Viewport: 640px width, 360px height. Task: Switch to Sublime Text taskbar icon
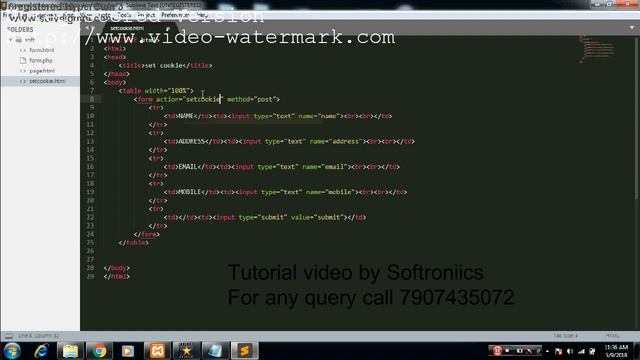click(245, 351)
